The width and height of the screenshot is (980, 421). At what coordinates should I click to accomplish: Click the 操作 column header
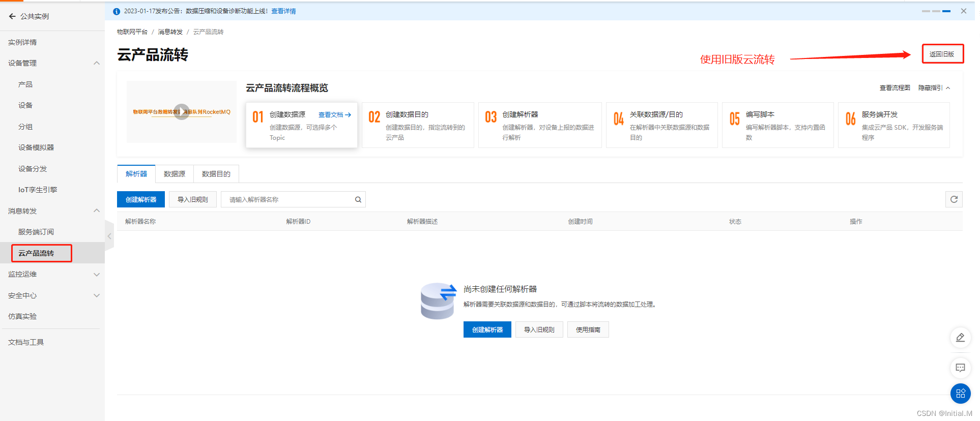coord(856,222)
